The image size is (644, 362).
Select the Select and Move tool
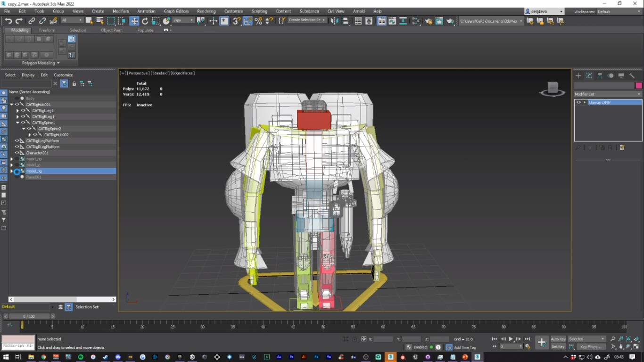134,21
